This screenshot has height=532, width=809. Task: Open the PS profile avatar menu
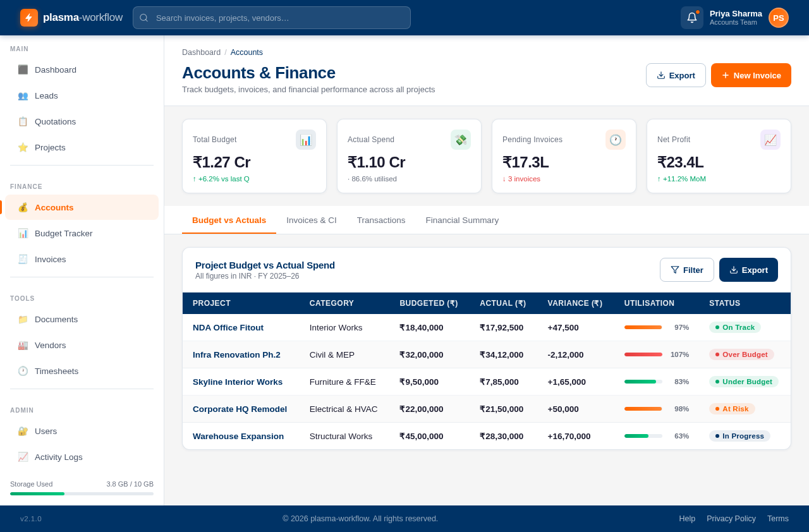778,17
